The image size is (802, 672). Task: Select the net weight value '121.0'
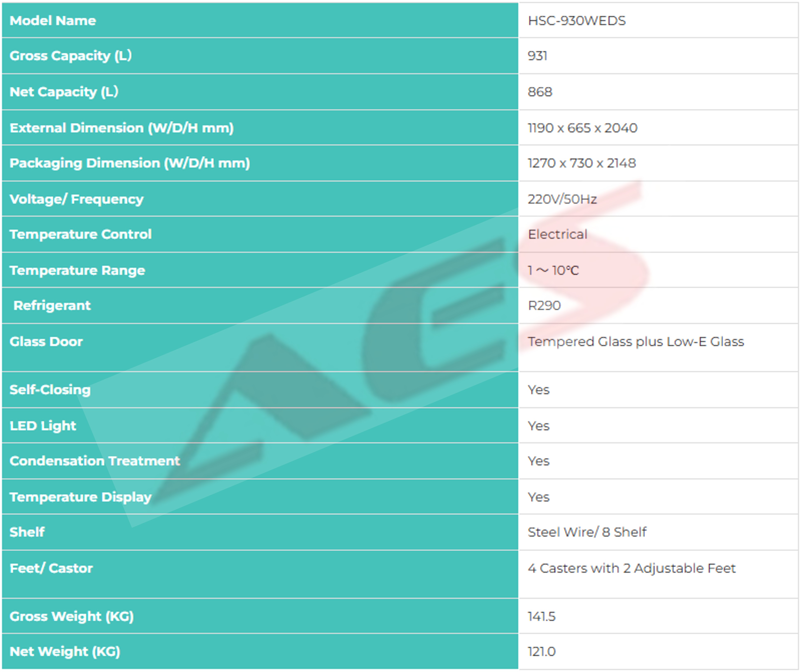(x=541, y=651)
